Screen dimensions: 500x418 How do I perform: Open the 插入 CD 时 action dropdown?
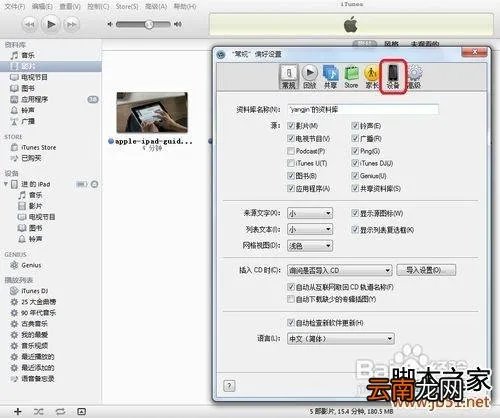pos(340,270)
